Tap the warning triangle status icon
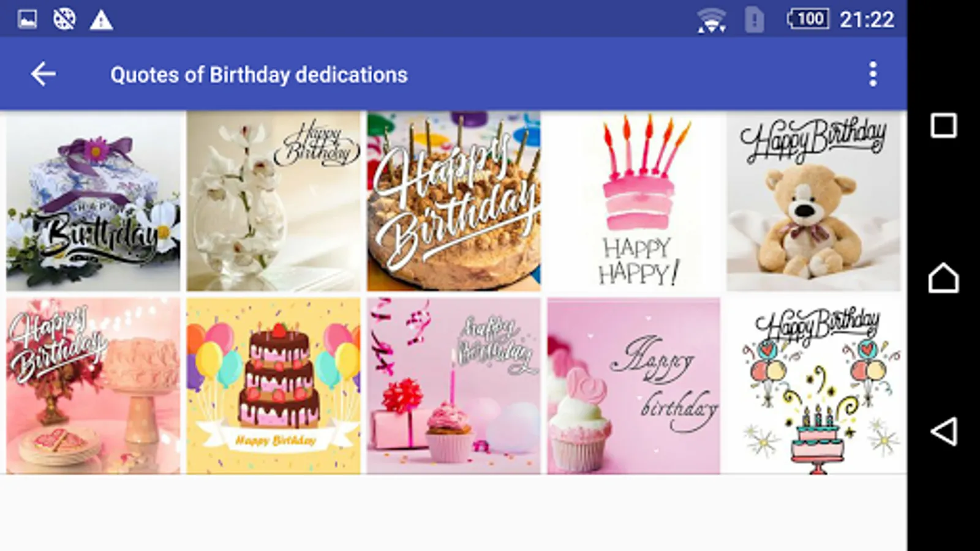Viewport: 980px width, 551px height. point(101,20)
